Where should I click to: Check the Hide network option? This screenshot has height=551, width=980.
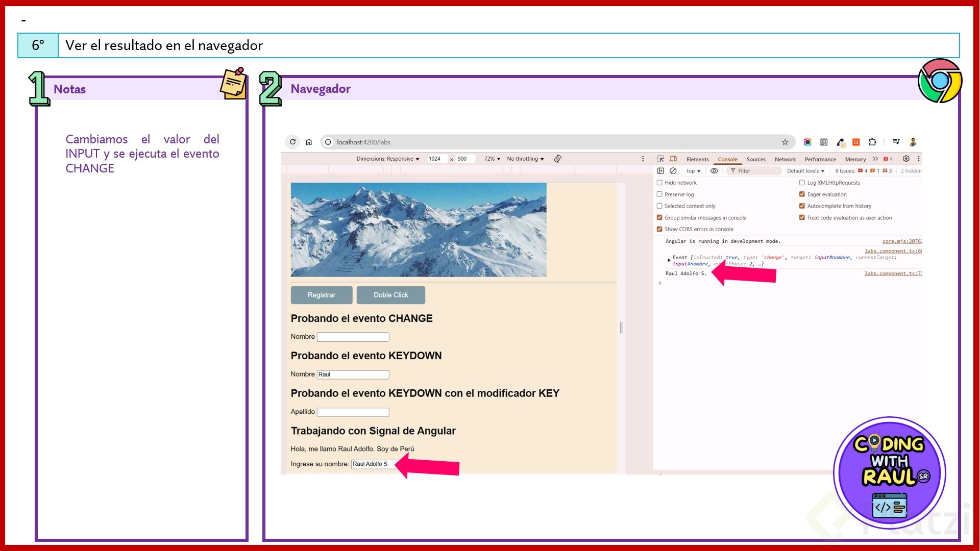point(659,183)
